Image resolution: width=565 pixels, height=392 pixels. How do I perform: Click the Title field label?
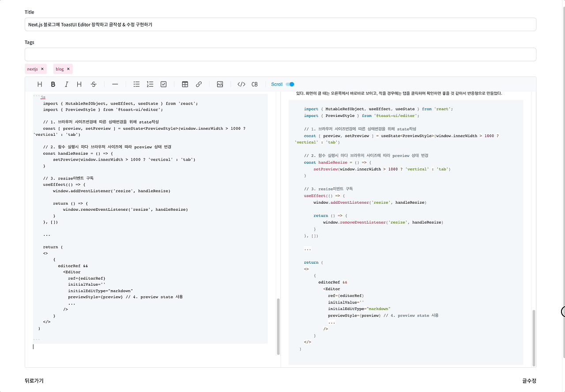click(x=29, y=12)
